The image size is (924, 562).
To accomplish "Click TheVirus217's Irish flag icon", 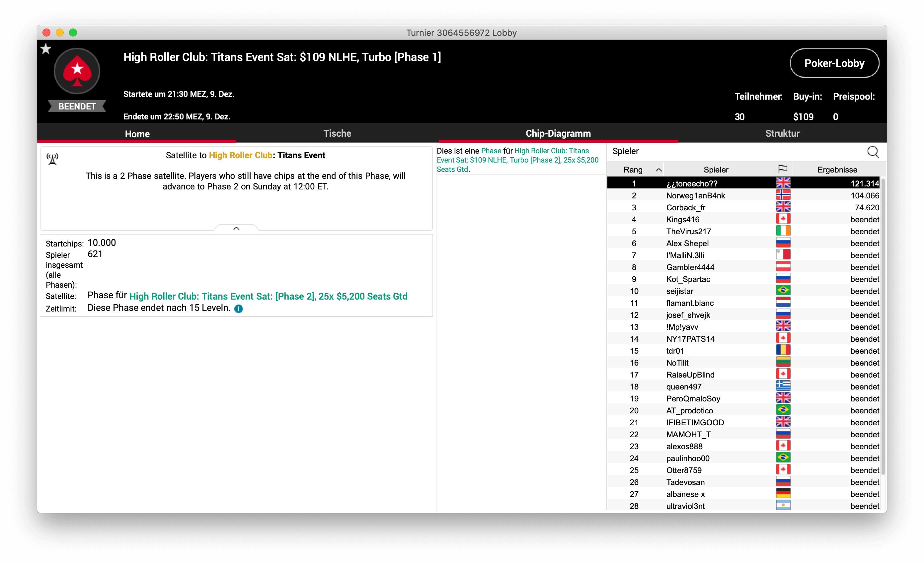I will tap(783, 231).
